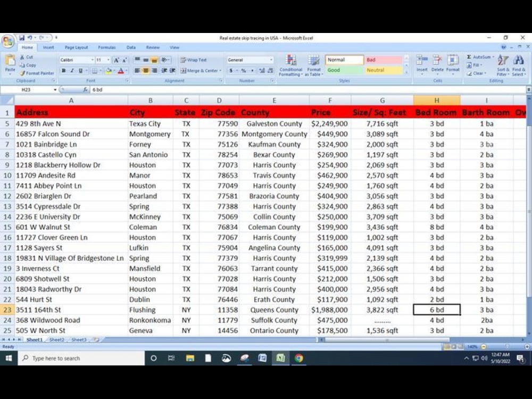This screenshot has height=399, width=532.
Task: Open the Name Box dropdown arrow
Action: tap(55, 89)
